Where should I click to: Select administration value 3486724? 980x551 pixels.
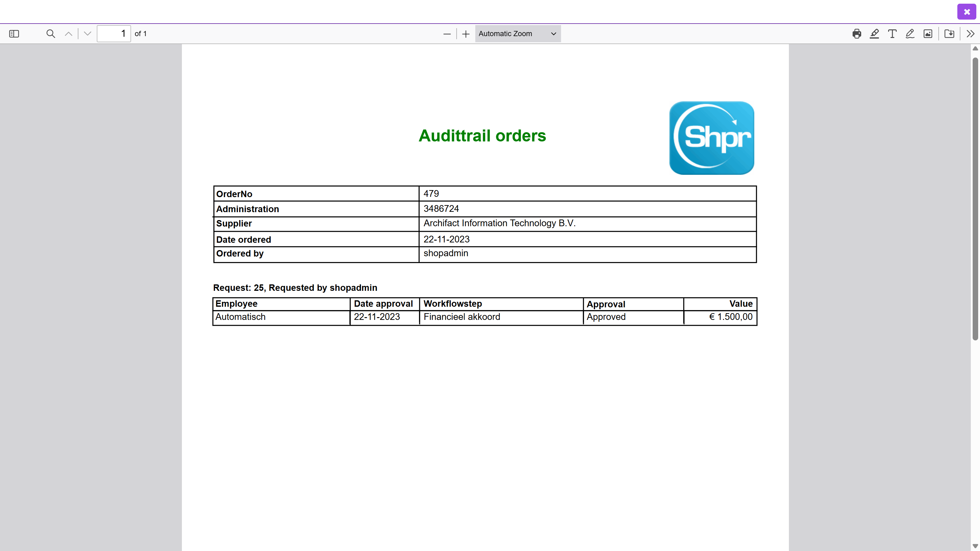click(x=441, y=208)
